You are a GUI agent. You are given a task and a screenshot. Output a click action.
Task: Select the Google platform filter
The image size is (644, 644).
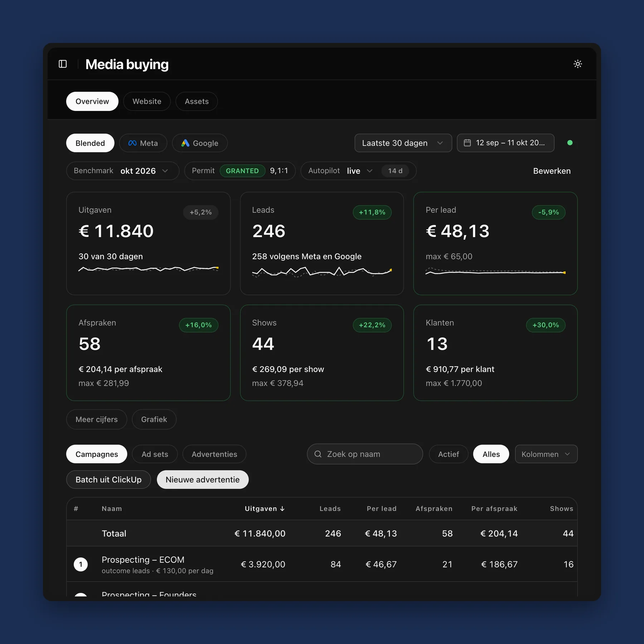click(200, 143)
